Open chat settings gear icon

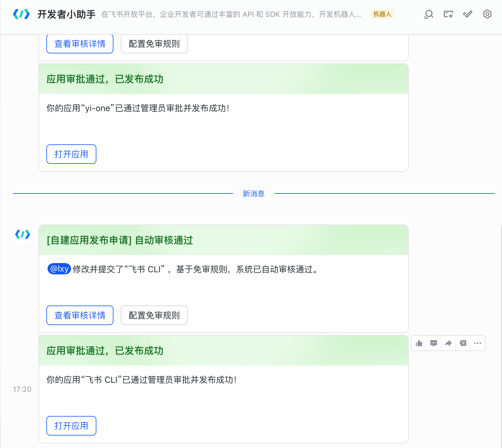pyautogui.click(x=487, y=14)
